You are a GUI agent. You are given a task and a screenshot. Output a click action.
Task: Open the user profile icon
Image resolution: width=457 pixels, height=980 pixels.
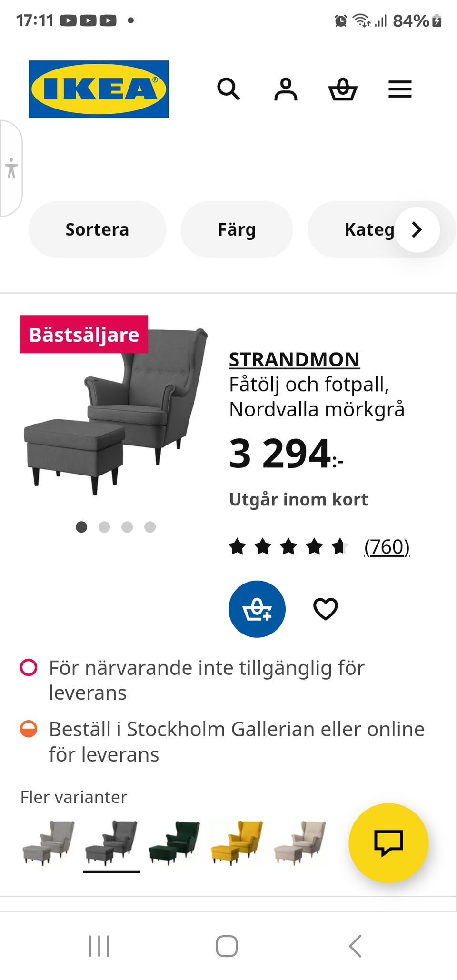(286, 89)
